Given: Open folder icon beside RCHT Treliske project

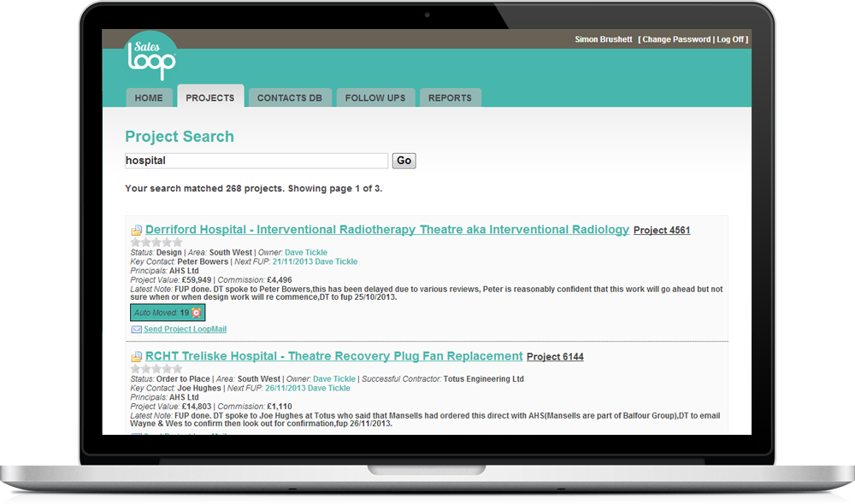Looking at the screenshot, I should click(x=136, y=357).
